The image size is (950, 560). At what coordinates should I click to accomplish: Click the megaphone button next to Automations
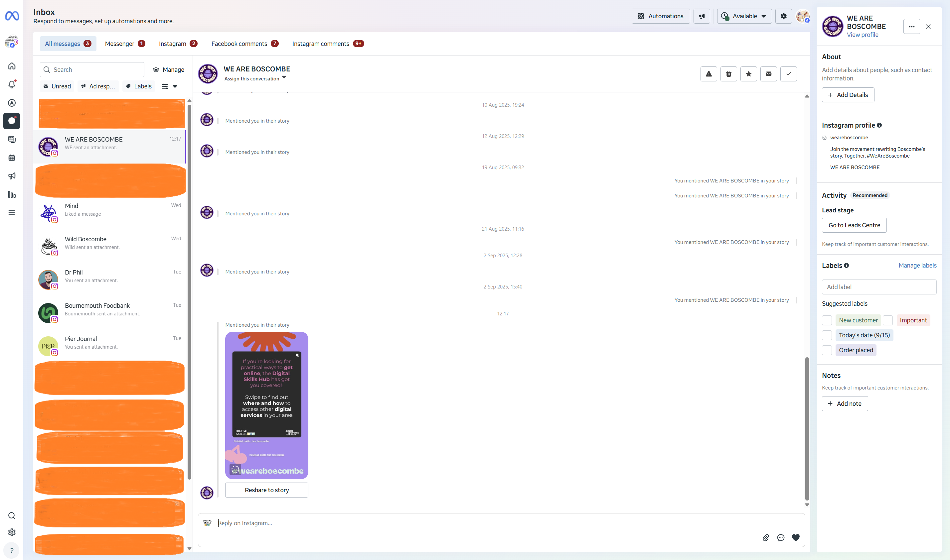point(702,16)
